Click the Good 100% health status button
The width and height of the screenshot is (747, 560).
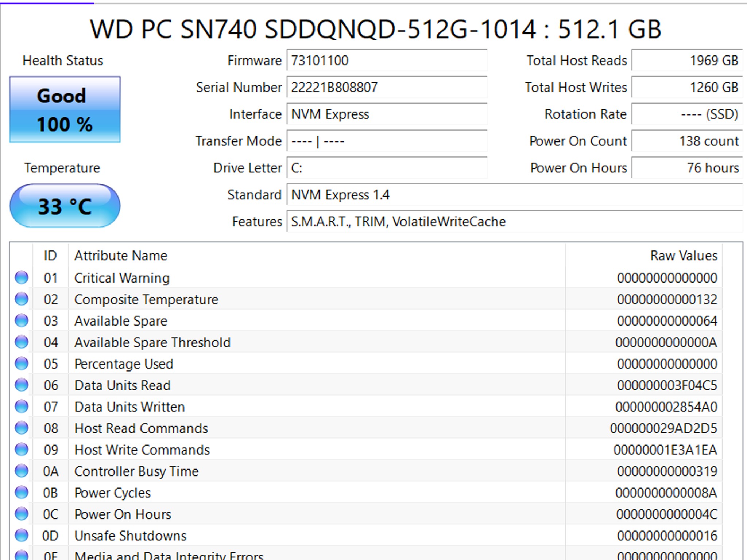[65, 109]
